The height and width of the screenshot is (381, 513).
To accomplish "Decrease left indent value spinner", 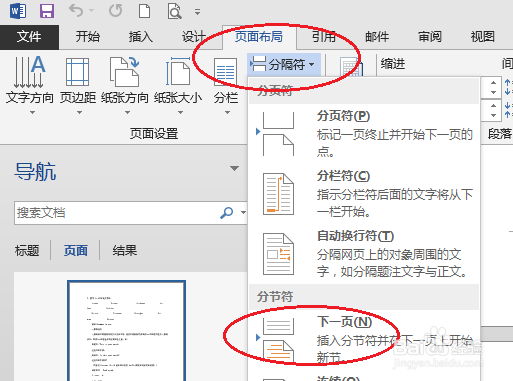I will pyautogui.click(x=494, y=92).
